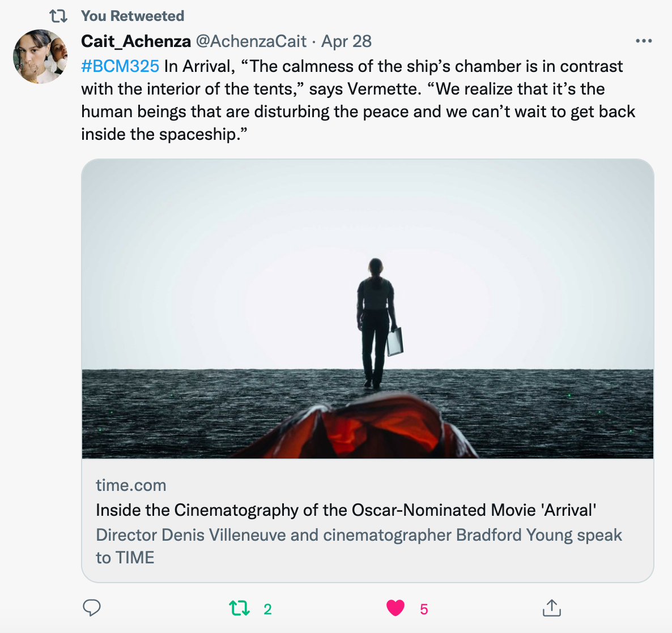Undo the retweet with the green arrows
Viewport: 672px width, 633px height.
239,609
